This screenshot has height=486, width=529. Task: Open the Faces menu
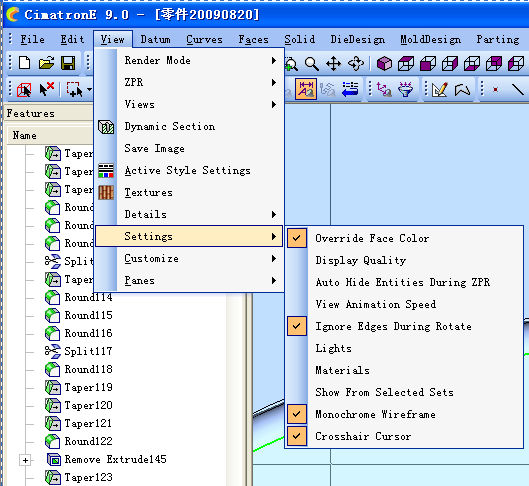(253, 39)
